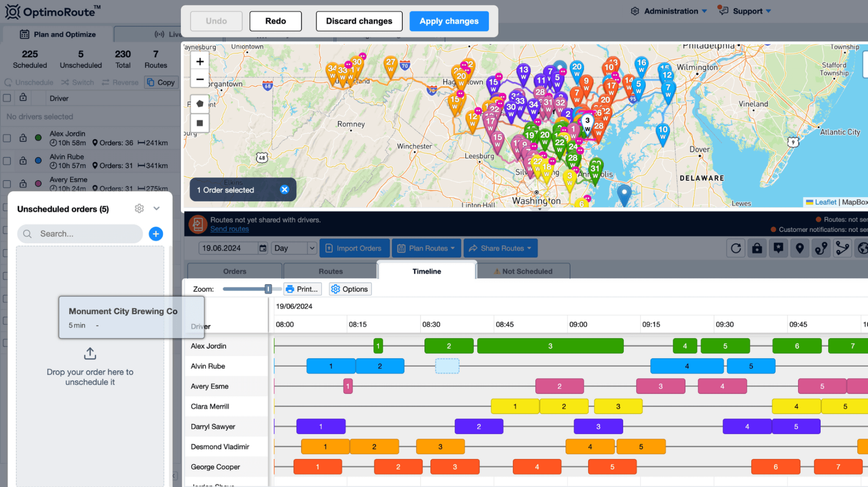Open settings gear on Unscheduled orders panel
868x487 pixels.
[139, 208]
